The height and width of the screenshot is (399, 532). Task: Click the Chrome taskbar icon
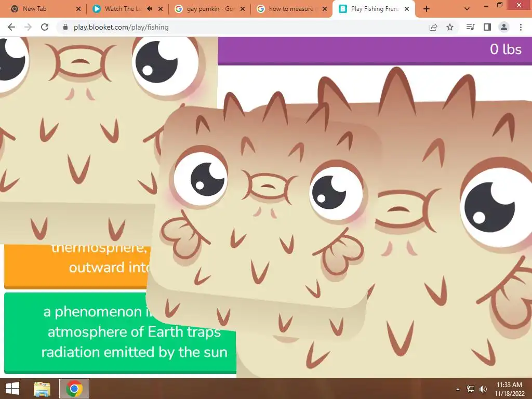[x=74, y=389]
